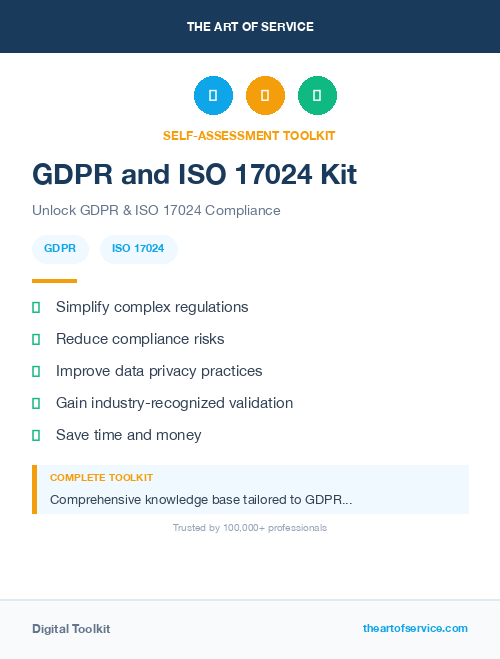Image resolution: width=500 pixels, height=659 pixels.
Task: Select the GDPR tag pill
Action: [60, 249]
